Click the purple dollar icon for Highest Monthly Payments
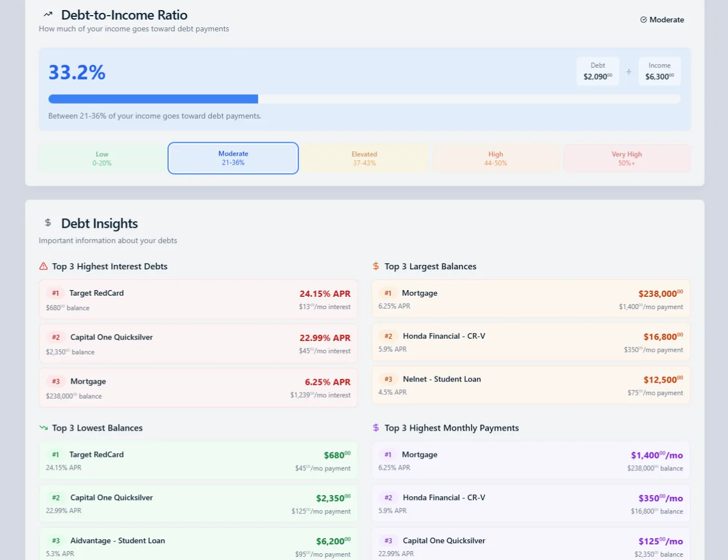This screenshot has width=728, height=560. point(376,428)
